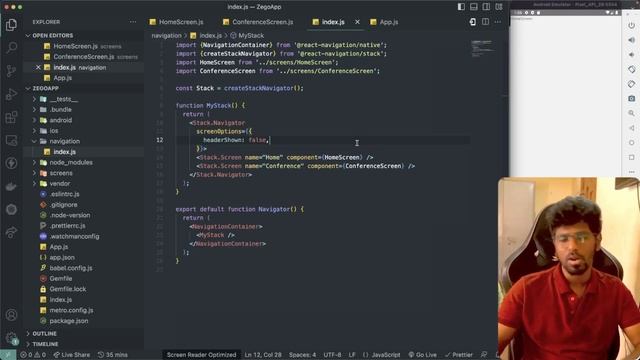Image resolution: width=640 pixels, height=360 pixels.
Task: Click emulator power button
Action: (631, 25)
